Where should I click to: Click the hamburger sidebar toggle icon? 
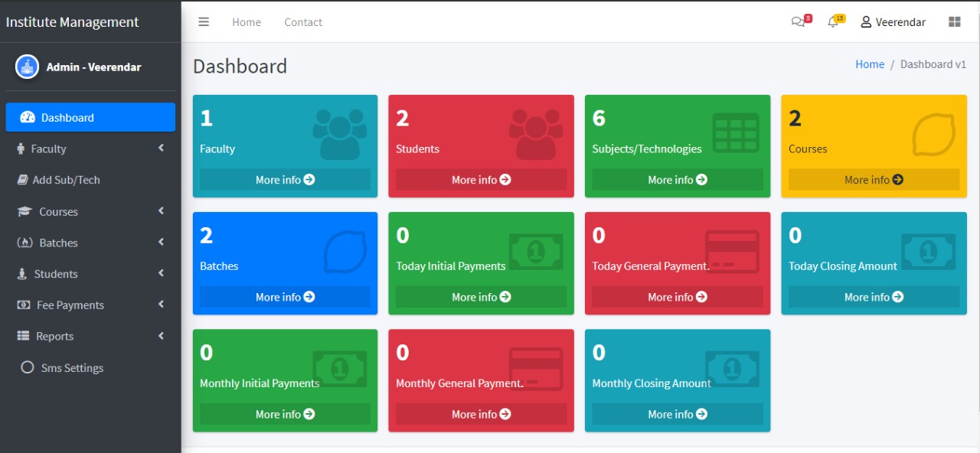[204, 22]
